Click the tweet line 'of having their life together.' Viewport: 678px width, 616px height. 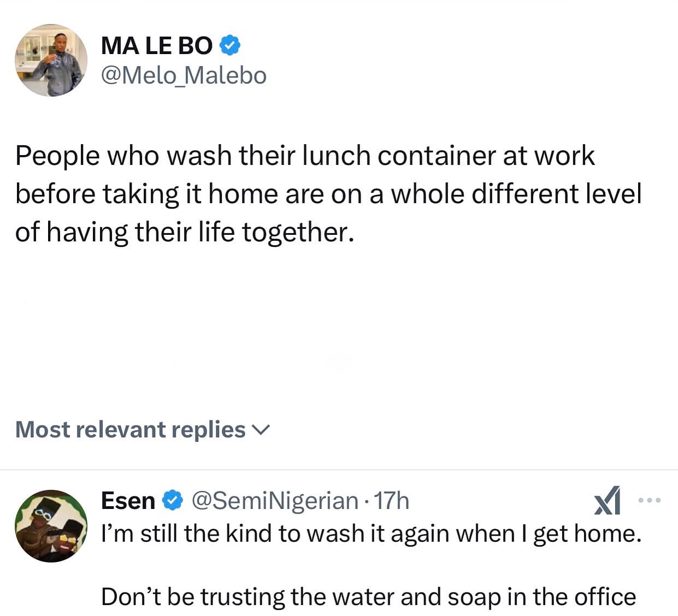coord(185,232)
